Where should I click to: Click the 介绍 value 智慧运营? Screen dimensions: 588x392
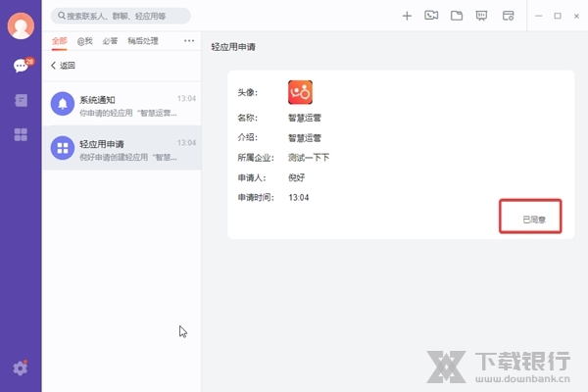click(x=305, y=138)
